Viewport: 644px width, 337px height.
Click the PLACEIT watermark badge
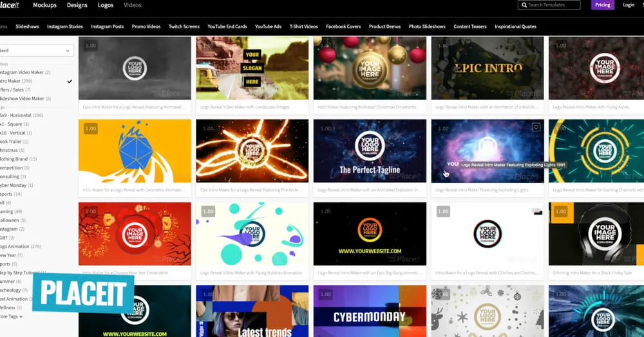(82, 293)
